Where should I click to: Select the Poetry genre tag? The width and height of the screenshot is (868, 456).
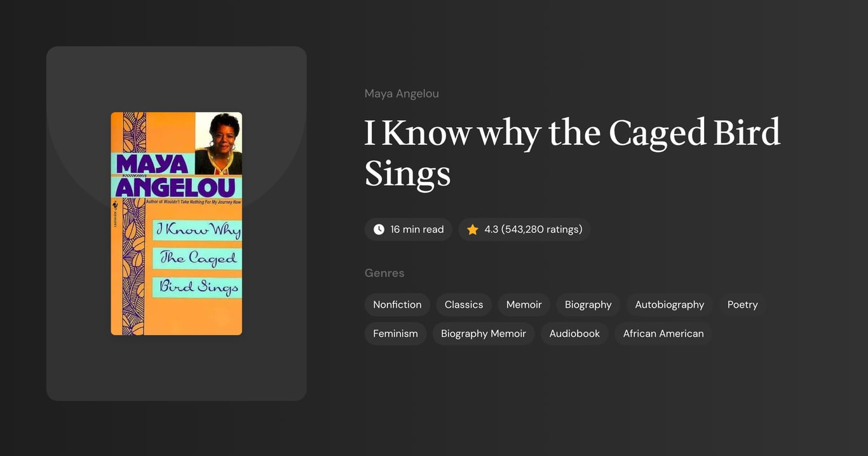[742, 305]
